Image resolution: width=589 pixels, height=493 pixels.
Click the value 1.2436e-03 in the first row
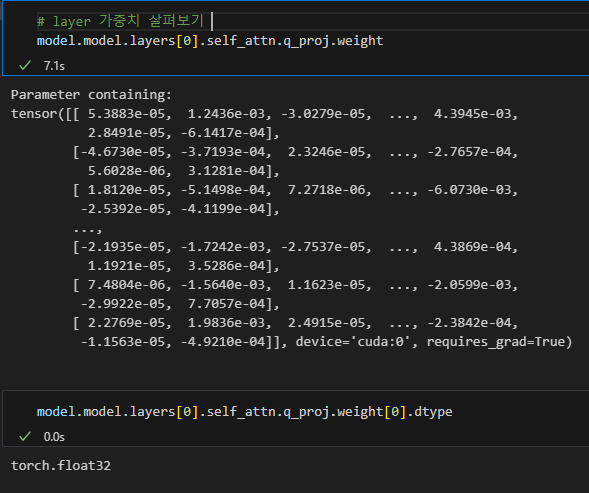(227, 113)
